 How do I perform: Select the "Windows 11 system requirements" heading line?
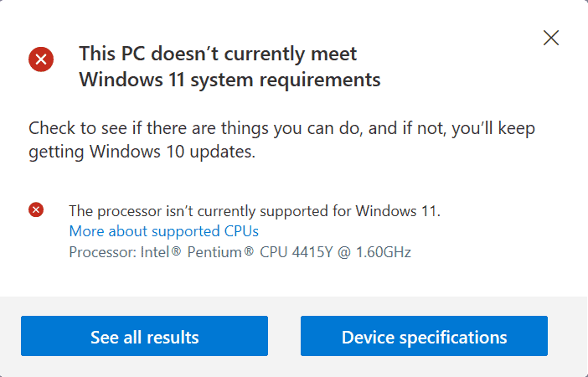point(230,80)
